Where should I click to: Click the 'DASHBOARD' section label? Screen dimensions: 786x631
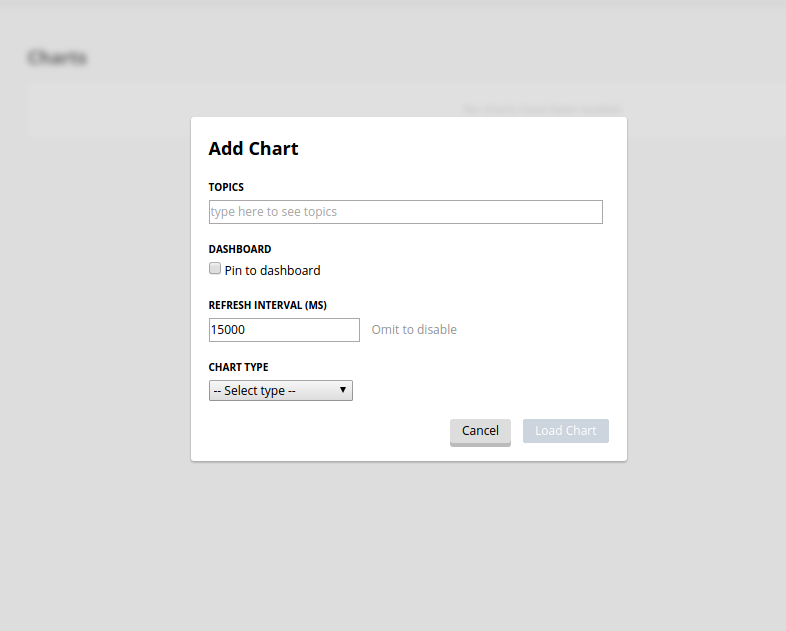click(x=240, y=250)
